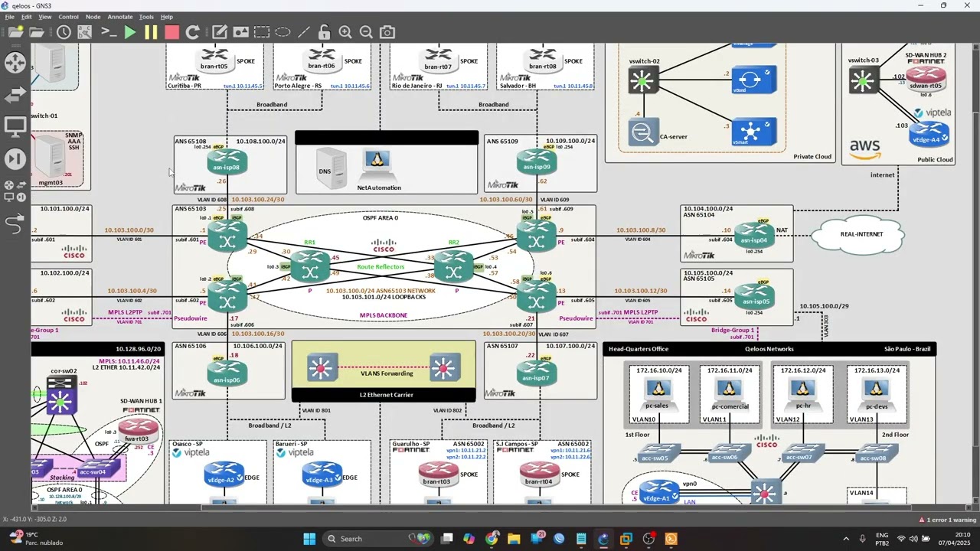Toggle lock/unlock all items padlock
Image resolution: width=980 pixels, height=551 pixels.
325,32
